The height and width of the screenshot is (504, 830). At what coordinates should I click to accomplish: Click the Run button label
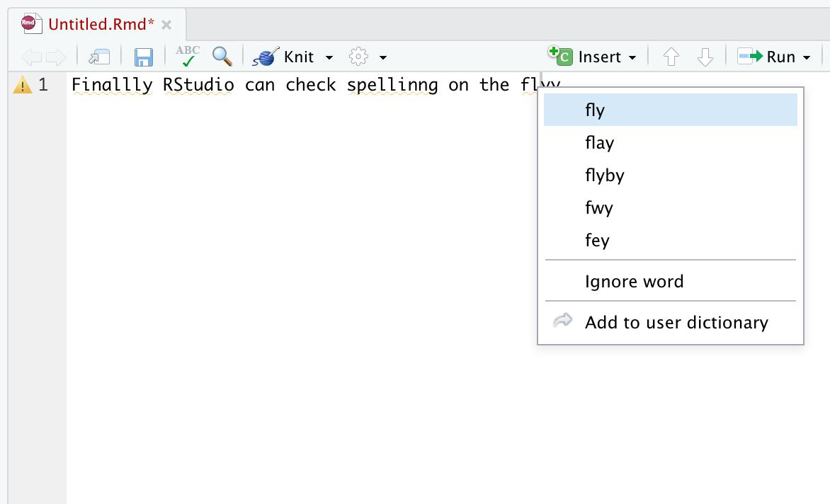click(780, 57)
